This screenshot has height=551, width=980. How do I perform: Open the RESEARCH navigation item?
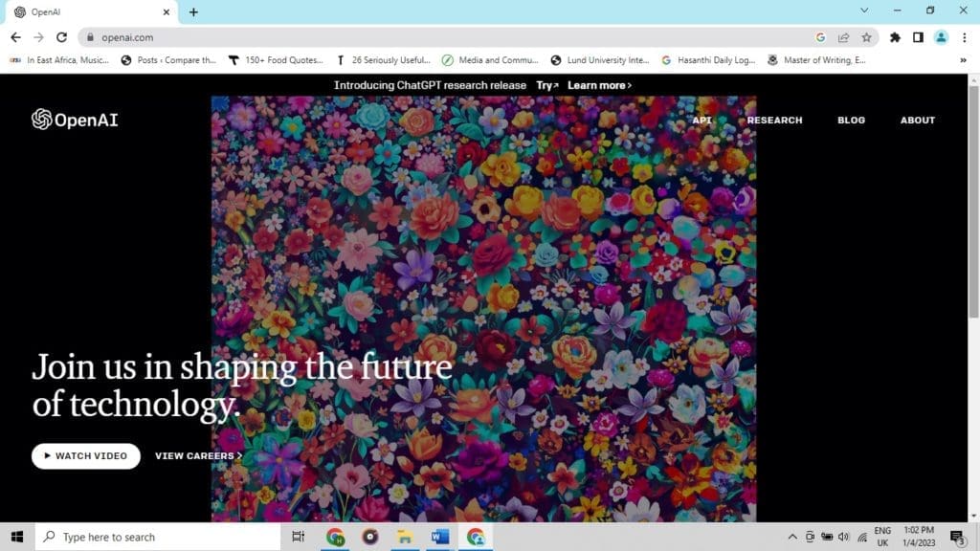(x=774, y=120)
